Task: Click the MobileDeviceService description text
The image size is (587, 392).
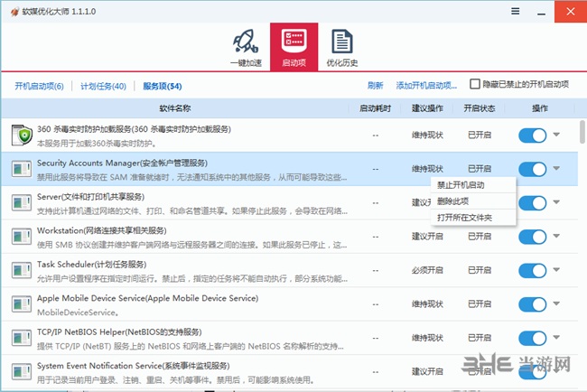Action: 78,313
